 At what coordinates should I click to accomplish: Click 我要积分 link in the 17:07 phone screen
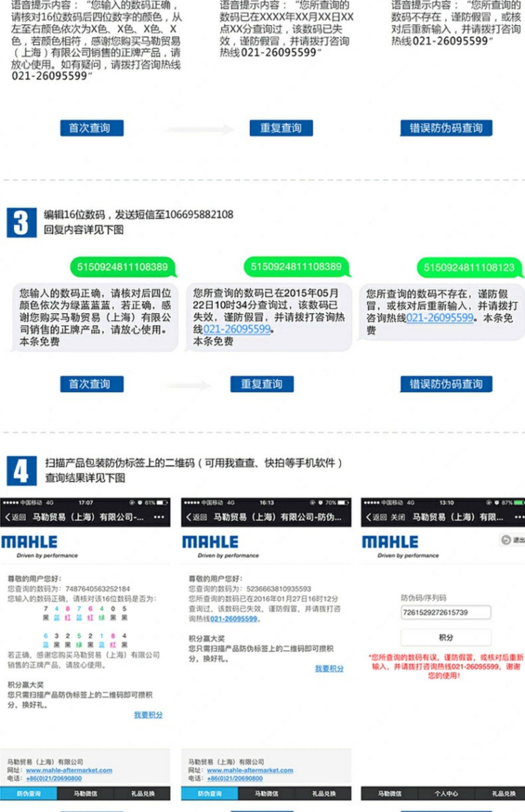click(148, 715)
